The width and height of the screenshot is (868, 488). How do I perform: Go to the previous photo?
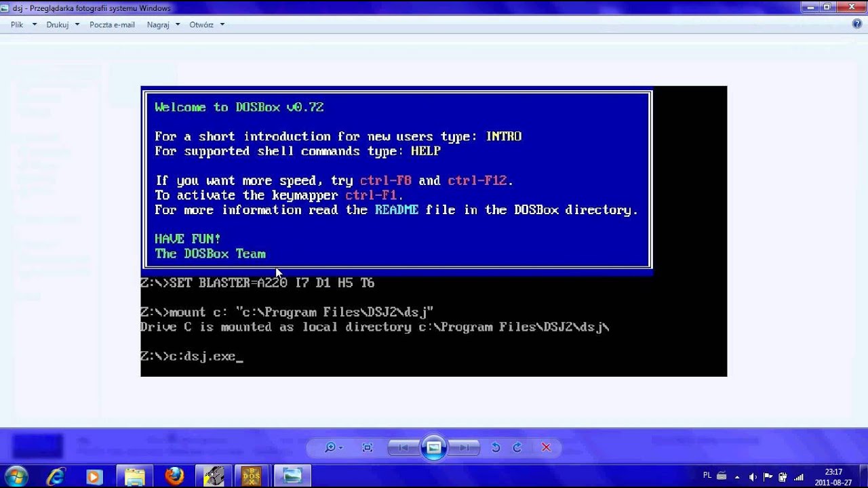click(403, 447)
